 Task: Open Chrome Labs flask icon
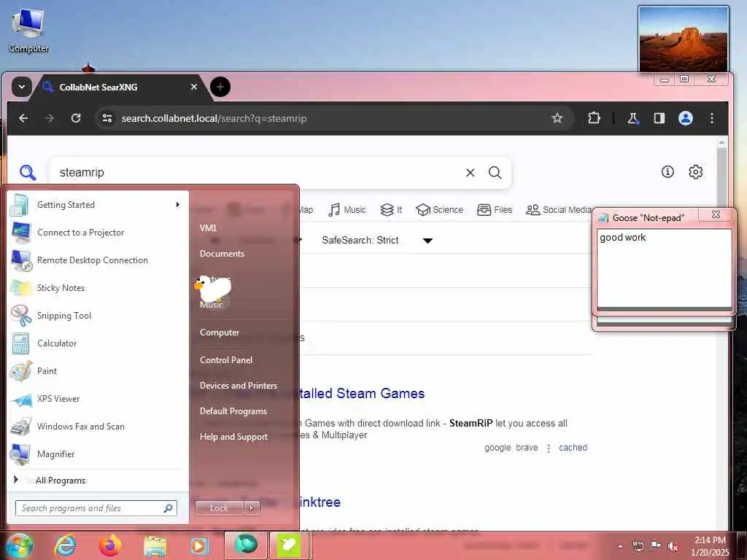[x=632, y=118]
